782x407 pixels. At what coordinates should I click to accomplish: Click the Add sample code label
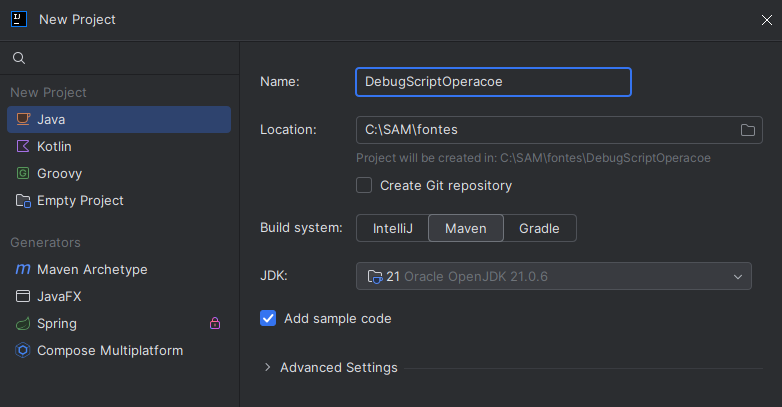point(338,319)
